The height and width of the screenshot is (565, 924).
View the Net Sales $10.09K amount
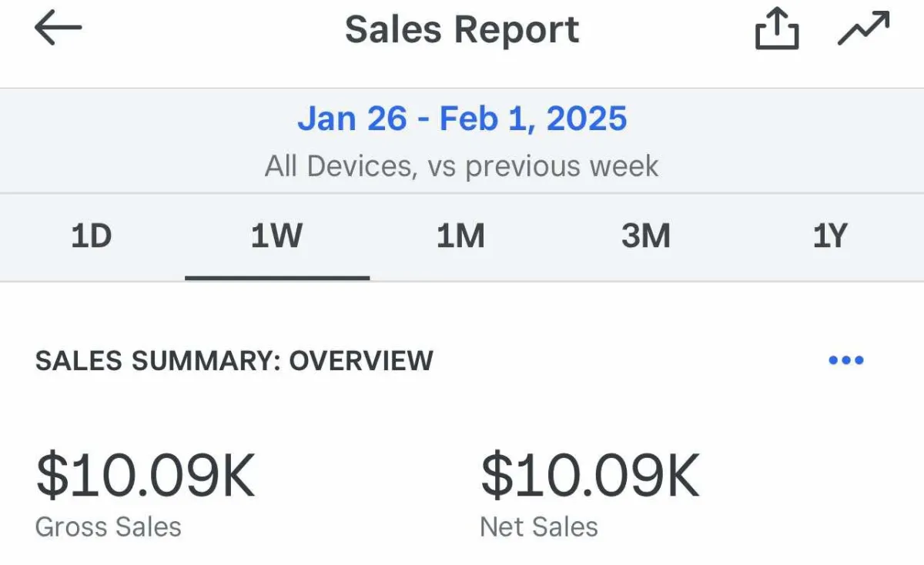click(590, 476)
